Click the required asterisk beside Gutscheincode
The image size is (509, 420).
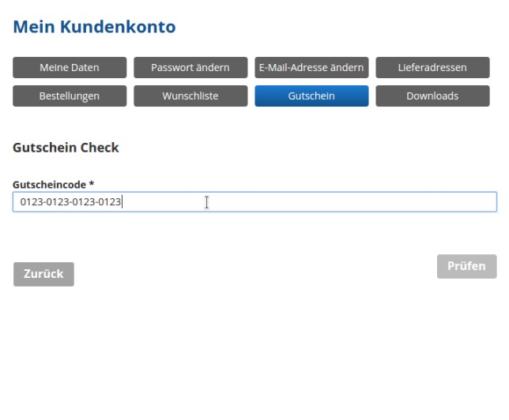(x=92, y=184)
